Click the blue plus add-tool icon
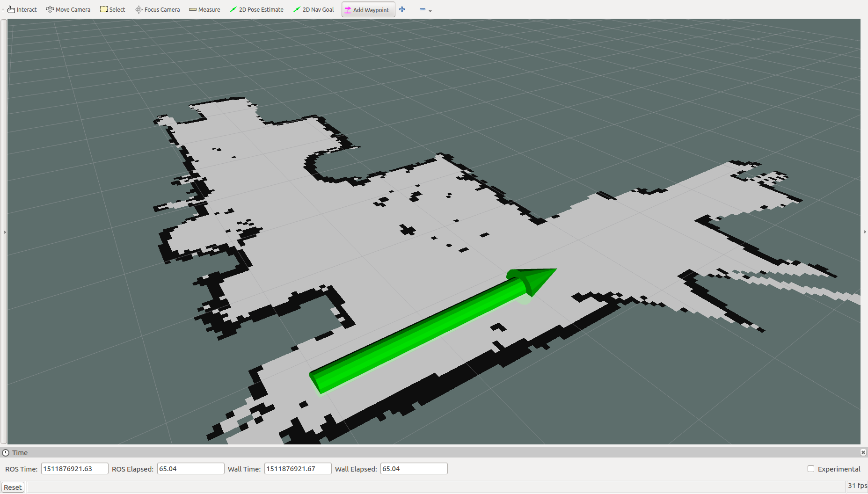This screenshot has width=868, height=494. tap(402, 9)
